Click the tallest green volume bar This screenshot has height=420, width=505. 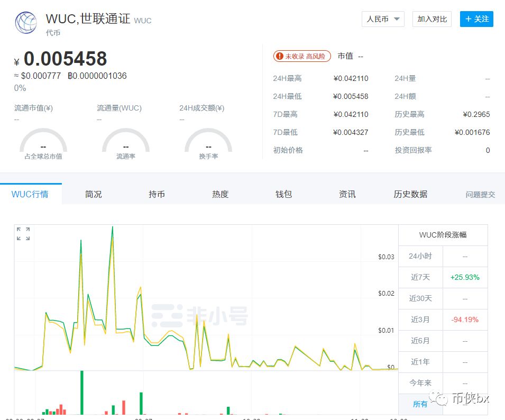pos(82,392)
